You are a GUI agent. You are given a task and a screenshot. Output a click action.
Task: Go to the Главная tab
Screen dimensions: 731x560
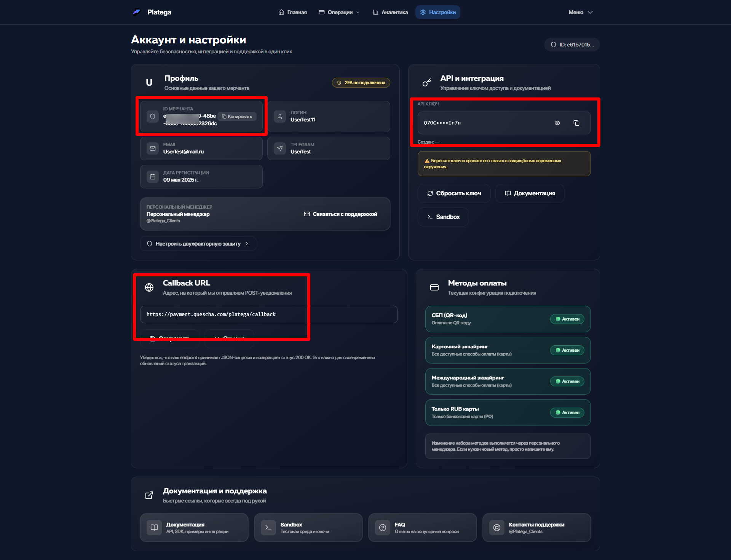click(292, 12)
